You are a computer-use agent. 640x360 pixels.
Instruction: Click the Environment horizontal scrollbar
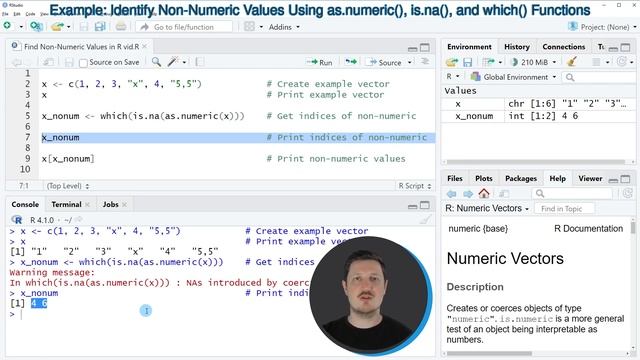coord(536,162)
